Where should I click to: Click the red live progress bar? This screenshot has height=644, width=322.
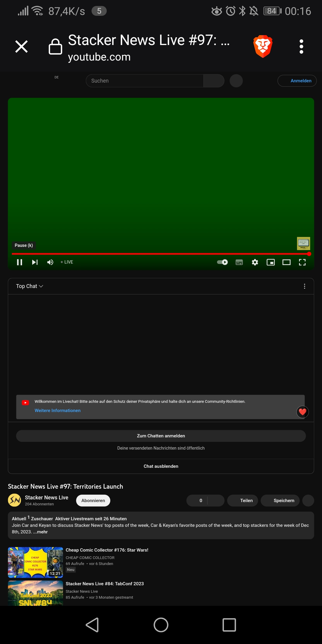[161, 254]
